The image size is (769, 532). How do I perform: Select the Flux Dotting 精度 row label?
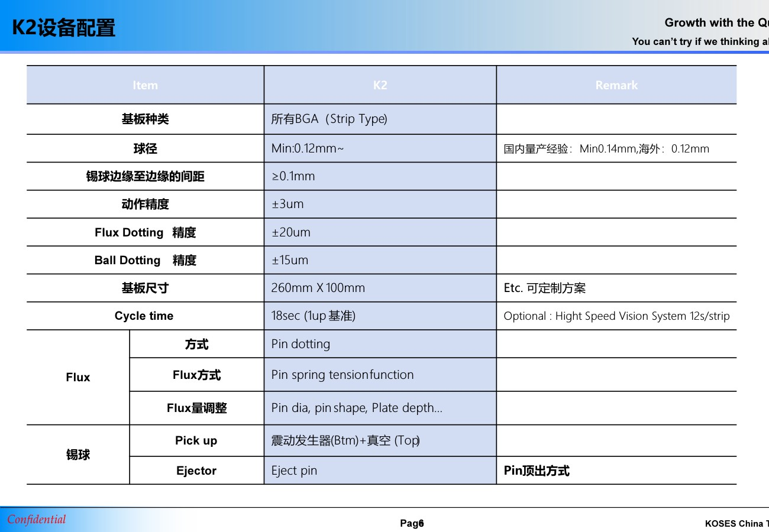(x=145, y=233)
